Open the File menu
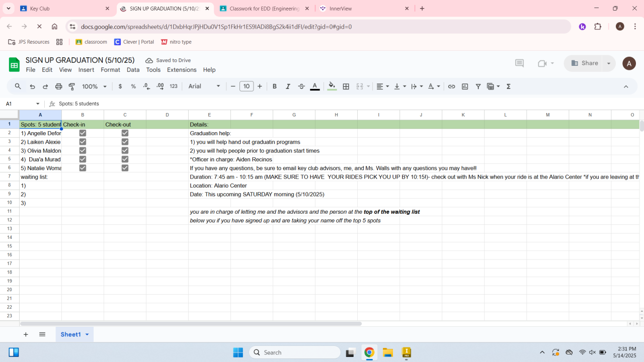Image resolution: width=644 pixels, height=362 pixels. [31, 70]
